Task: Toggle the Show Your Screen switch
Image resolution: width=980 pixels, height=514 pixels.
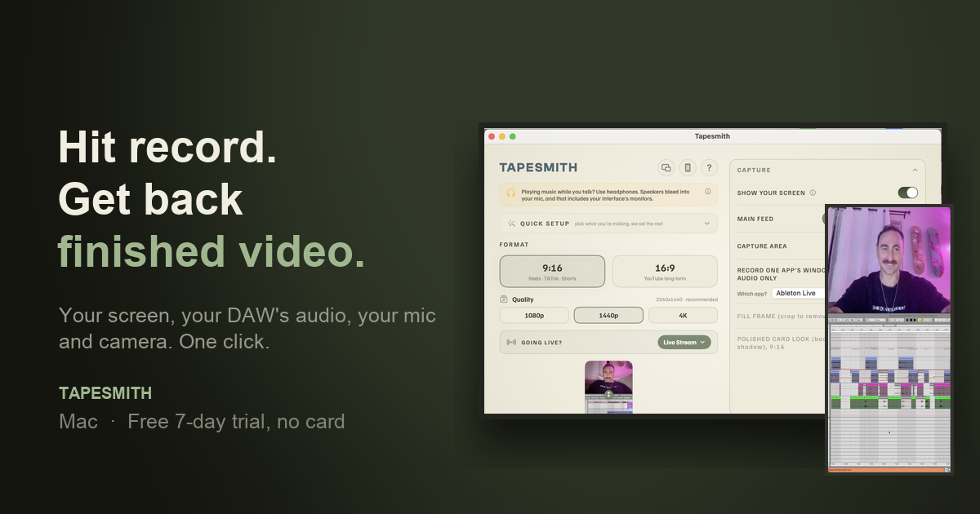Action: pyautogui.click(x=907, y=193)
